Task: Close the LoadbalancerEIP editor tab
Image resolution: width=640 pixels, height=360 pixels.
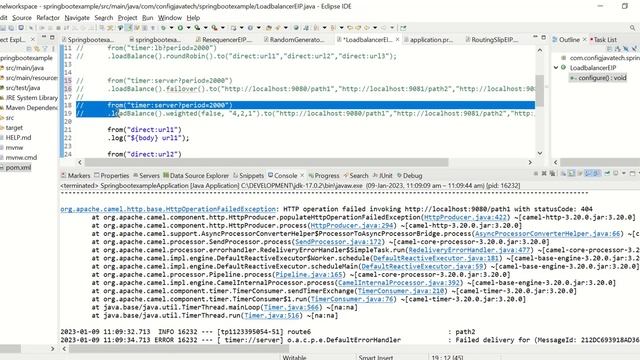Action: pyautogui.click(x=398, y=40)
